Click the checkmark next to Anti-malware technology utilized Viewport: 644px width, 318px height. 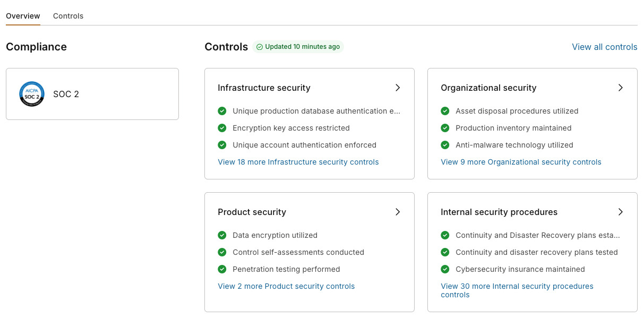[x=445, y=145]
